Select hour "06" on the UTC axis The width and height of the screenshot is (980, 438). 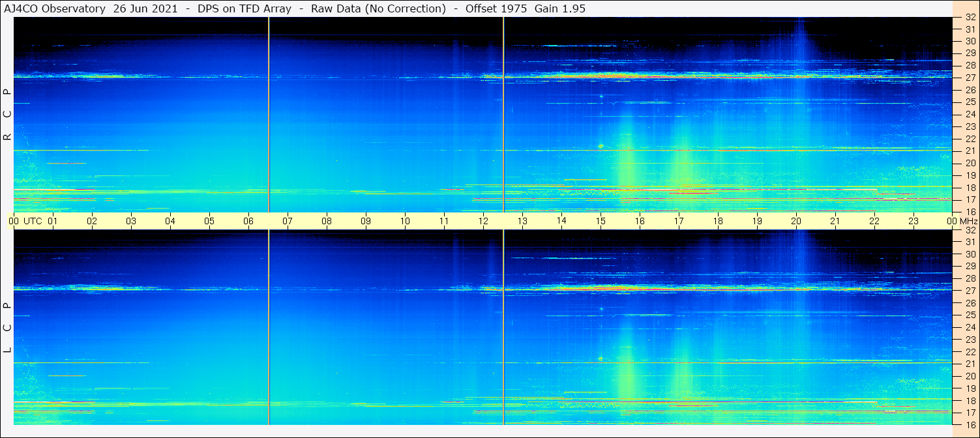click(248, 221)
